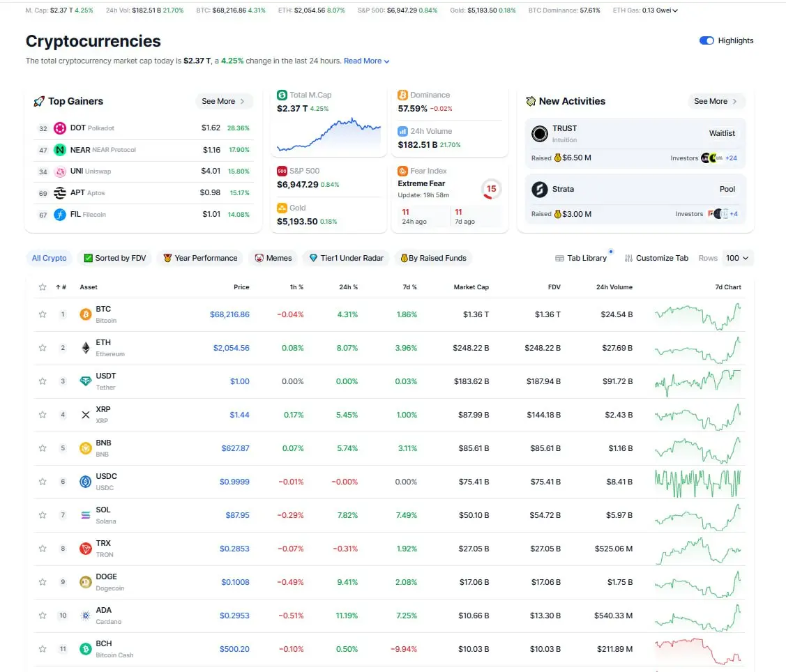Image resolution: width=786 pixels, height=672 pixels.
Task: Star BNB as a favorite
Action: coord(43,448)
